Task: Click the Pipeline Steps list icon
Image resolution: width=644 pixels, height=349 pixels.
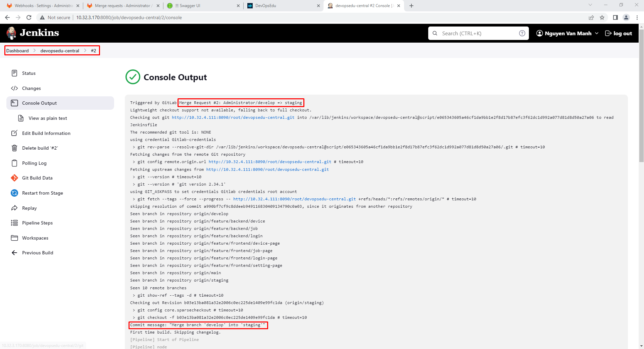Action: [x=14, y=223]
